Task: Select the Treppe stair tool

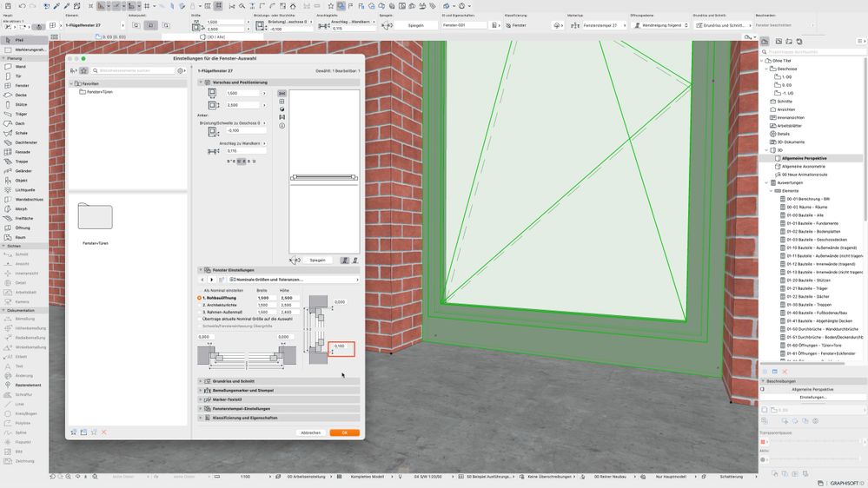Action: [23, 161]
